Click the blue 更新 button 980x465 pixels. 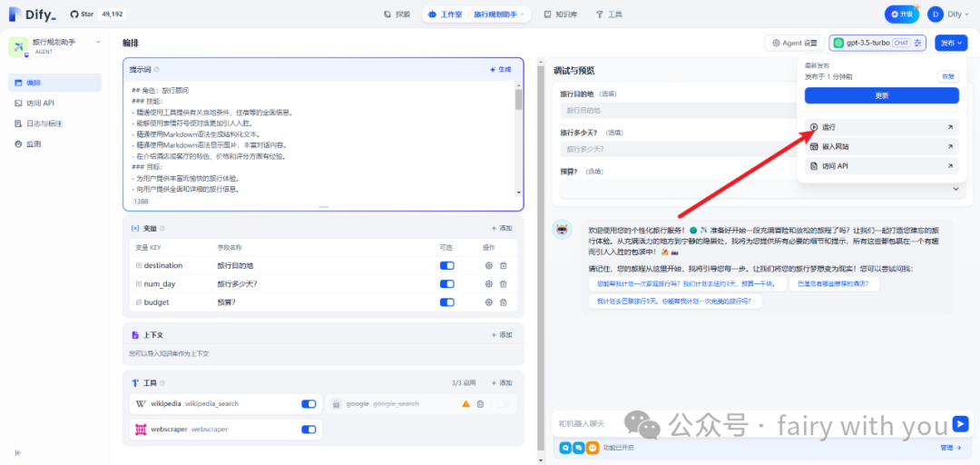(881, 95)
